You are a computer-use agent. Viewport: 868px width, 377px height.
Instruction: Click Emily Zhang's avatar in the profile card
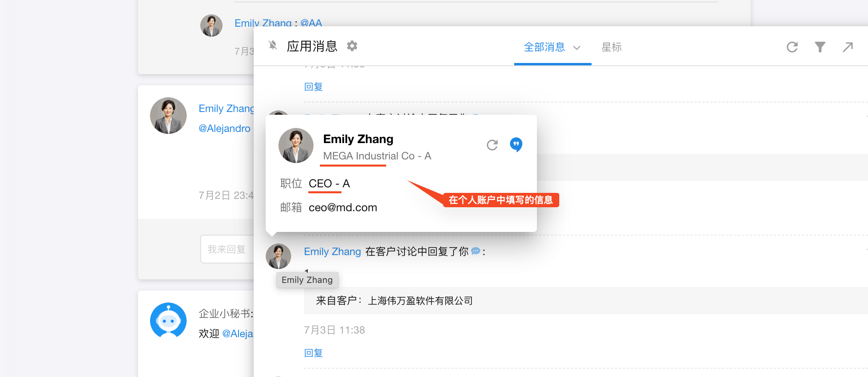296,145
